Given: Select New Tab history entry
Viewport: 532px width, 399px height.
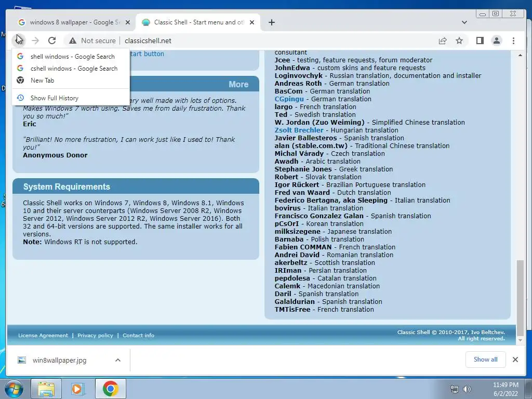Looking at the screenshot, I should click(x=71, y=80).
